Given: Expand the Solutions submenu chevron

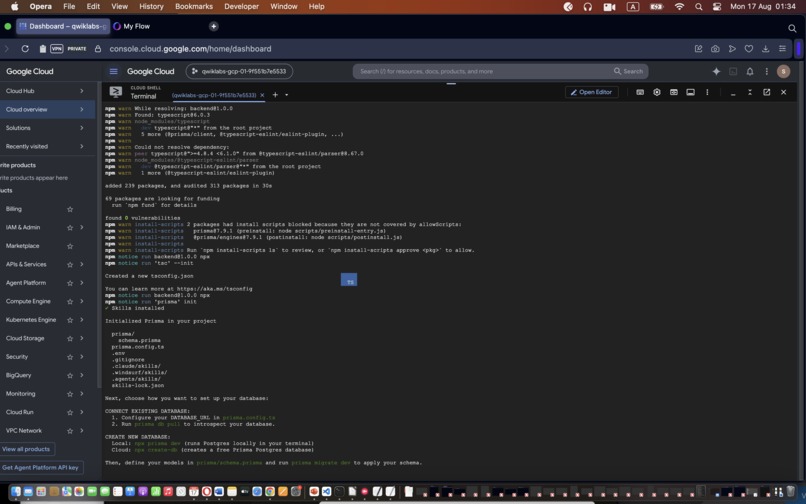Looking at the screenshot, I should [82, 128].
